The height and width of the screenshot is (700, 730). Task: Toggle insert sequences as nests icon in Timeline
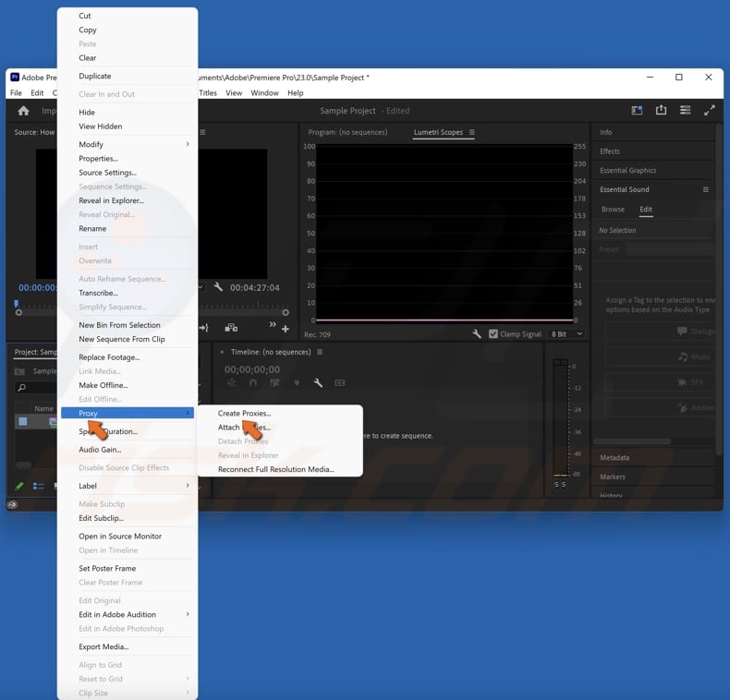pos(231,382)
